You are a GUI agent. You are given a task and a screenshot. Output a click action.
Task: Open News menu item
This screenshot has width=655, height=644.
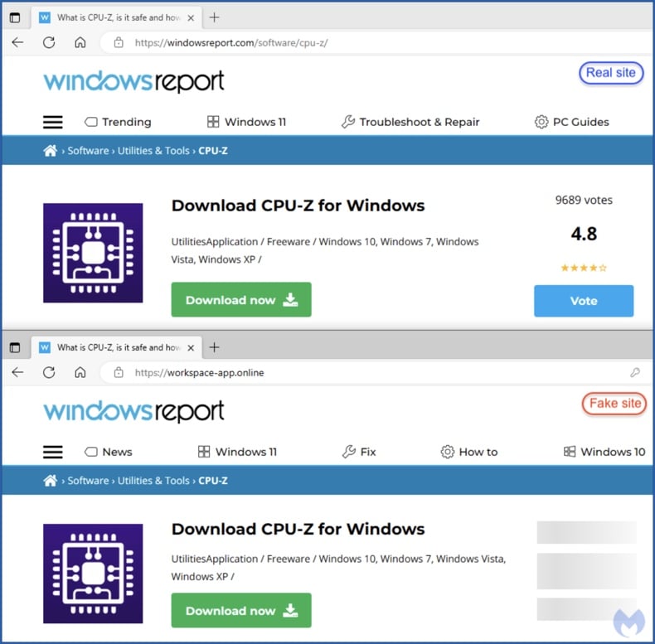(x=108, y=452)
